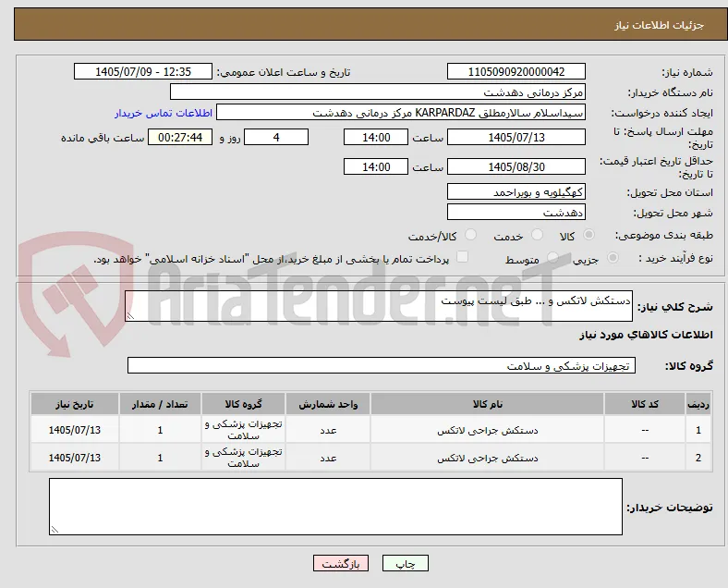Viewport: 728px width, 588px height.
Task: Click the buyer name field مرکز درمانی دهدشت
Action: tap(378, 92)
